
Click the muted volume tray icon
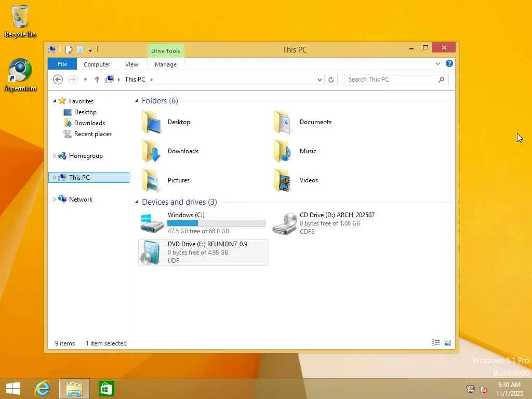(x=483, y=389)
